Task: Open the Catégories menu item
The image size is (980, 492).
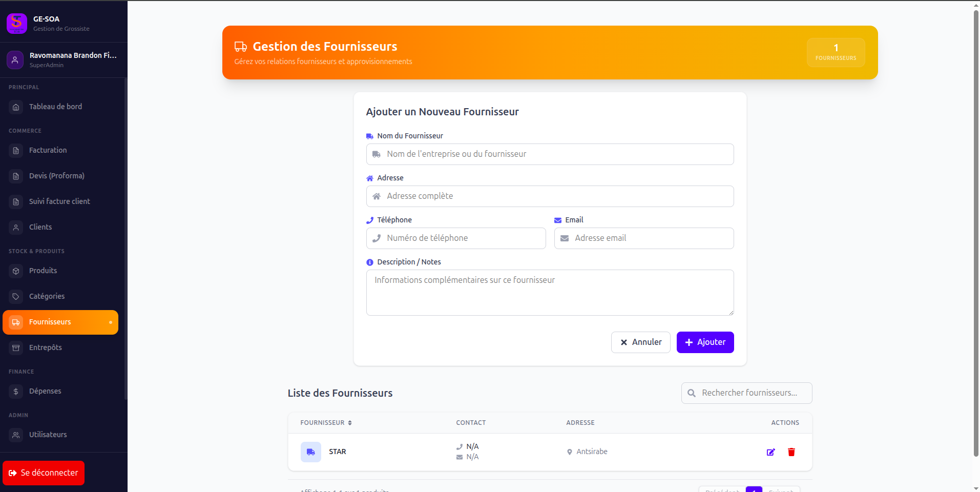Action: 60,297
